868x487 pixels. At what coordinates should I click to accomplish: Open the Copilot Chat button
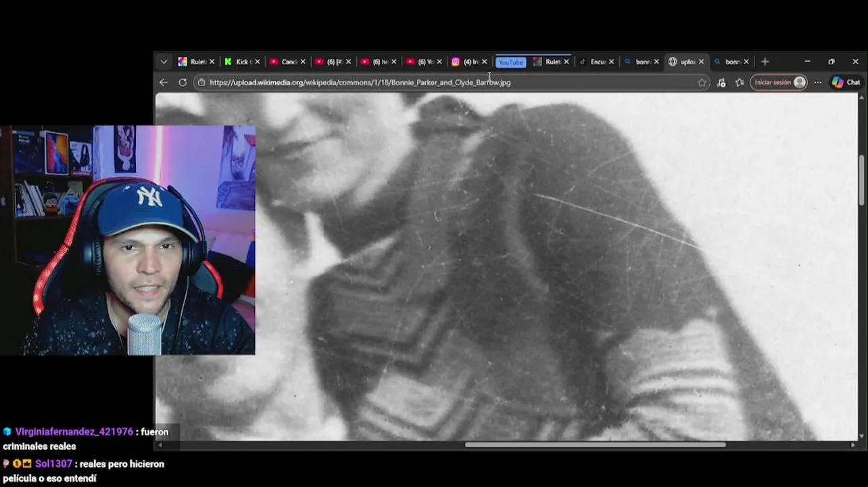pos(846,83)
